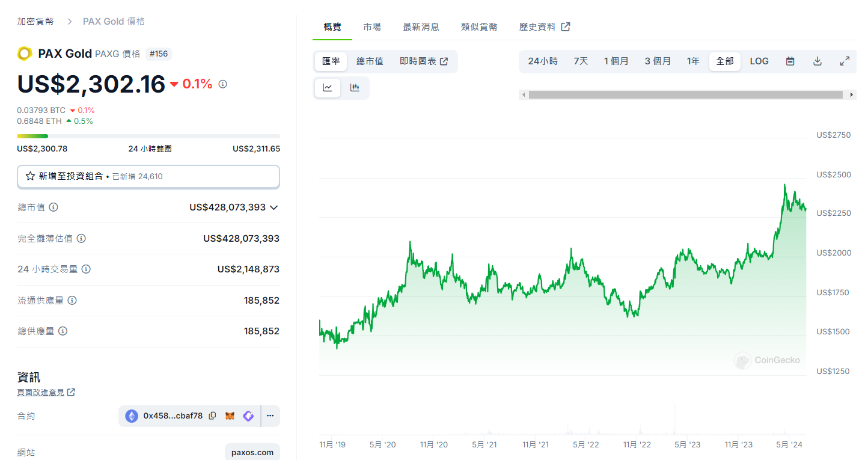
Task: Click the star icon in add to portfolio
Action: pos(31,177)
